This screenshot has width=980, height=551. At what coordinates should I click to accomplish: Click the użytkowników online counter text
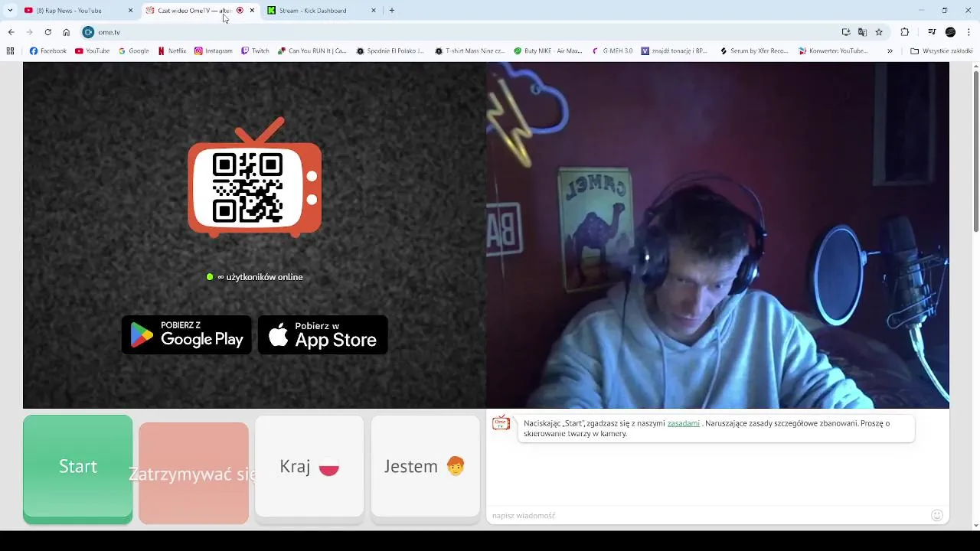[x=260, y=277]
